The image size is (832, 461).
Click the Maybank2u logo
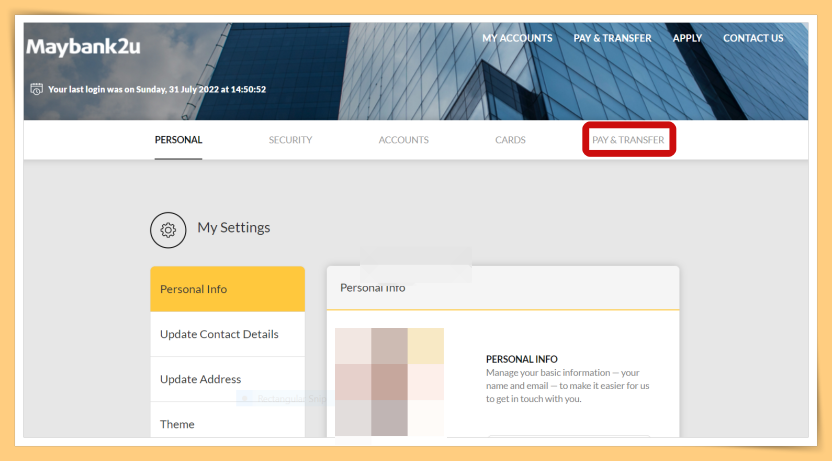pos(83,47)
